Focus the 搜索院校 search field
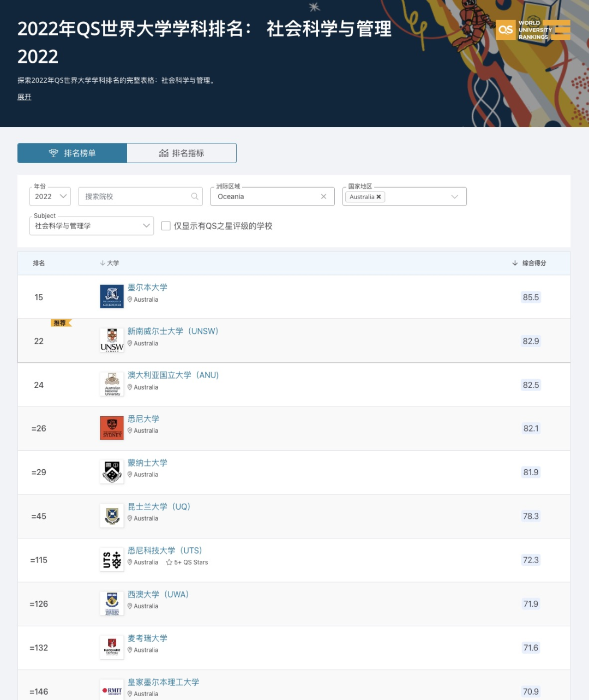The image size is (589, 700). point(140,196)
